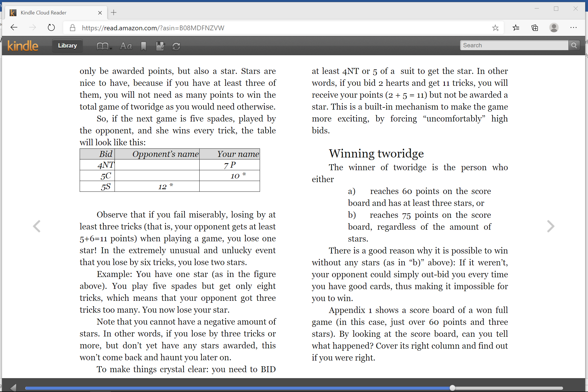588x392 pixels.
Task: Click the search magnifier button
Action: click(574, 45)
